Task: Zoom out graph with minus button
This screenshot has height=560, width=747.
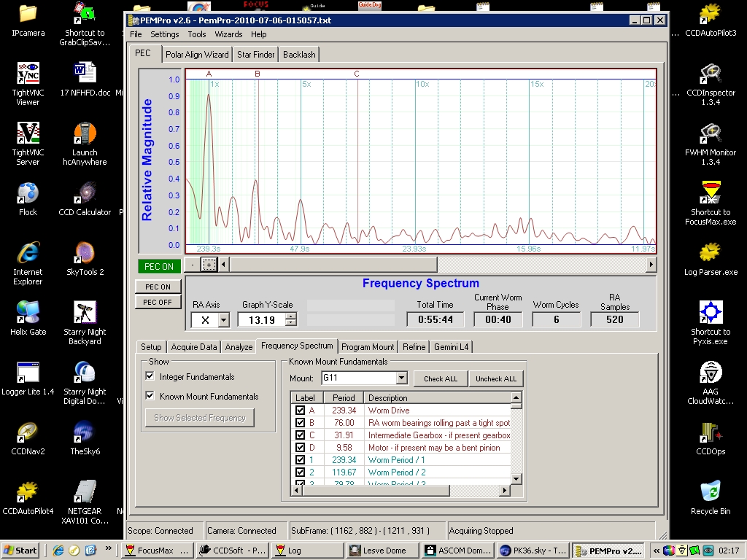Action: tap(193, 264)
